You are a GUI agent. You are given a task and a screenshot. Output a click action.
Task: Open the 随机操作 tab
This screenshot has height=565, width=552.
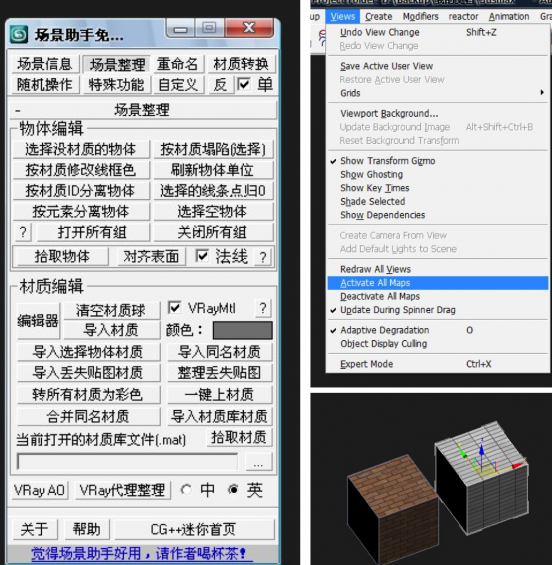point(45,85)
